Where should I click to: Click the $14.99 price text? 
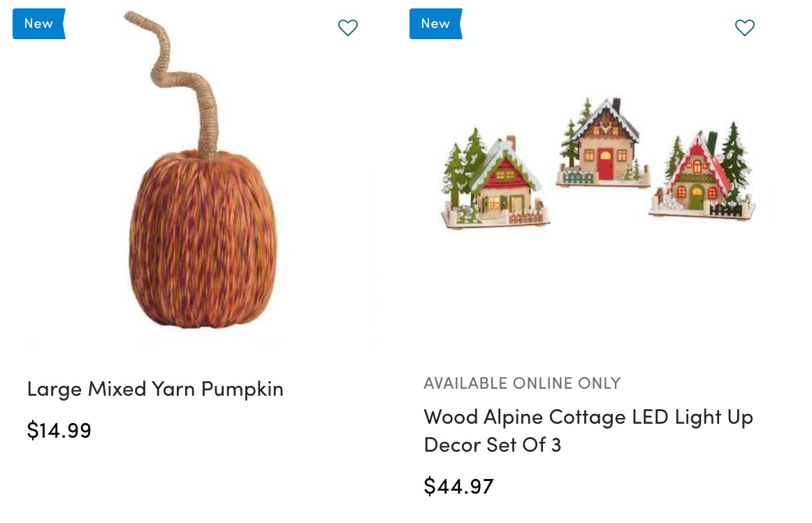tap(59, 430)
